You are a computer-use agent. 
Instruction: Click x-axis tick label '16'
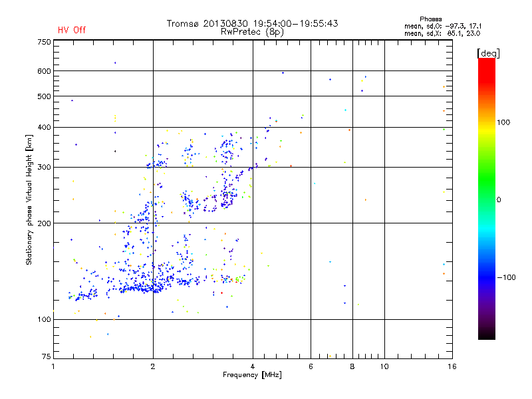pos(452,366)
